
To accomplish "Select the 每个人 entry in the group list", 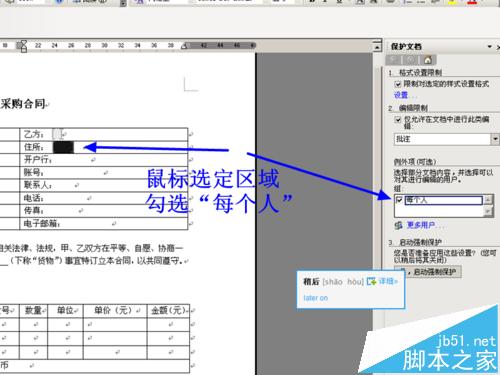I will pyautogui.click(x=443, y=200).
